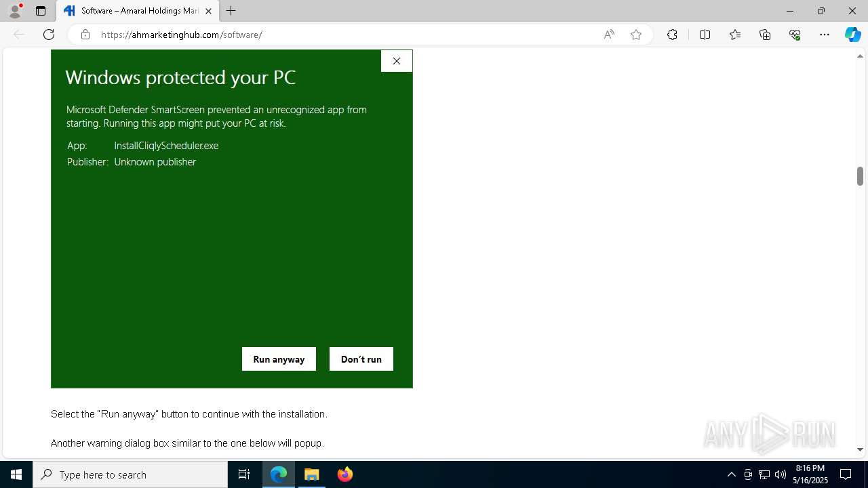The height and width of the screenshot is (488, 868).
Task: Open Microsoft Edge taskbar icon
Action: pyautogui.click(x=279, y=474)
